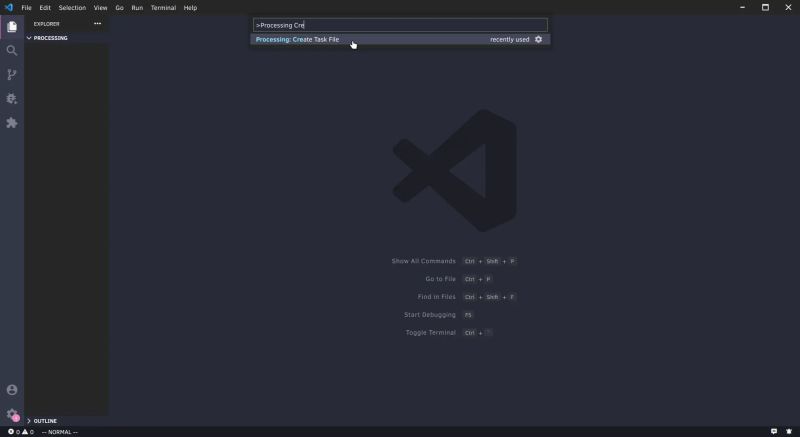Click the EXPLORER panel title
Image resolution: width=800 pixels, height=437 pixels.
click(46, 24)
